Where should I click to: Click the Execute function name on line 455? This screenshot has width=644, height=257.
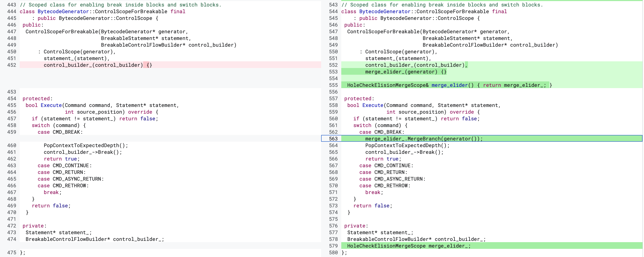click(x=51, y=105)
